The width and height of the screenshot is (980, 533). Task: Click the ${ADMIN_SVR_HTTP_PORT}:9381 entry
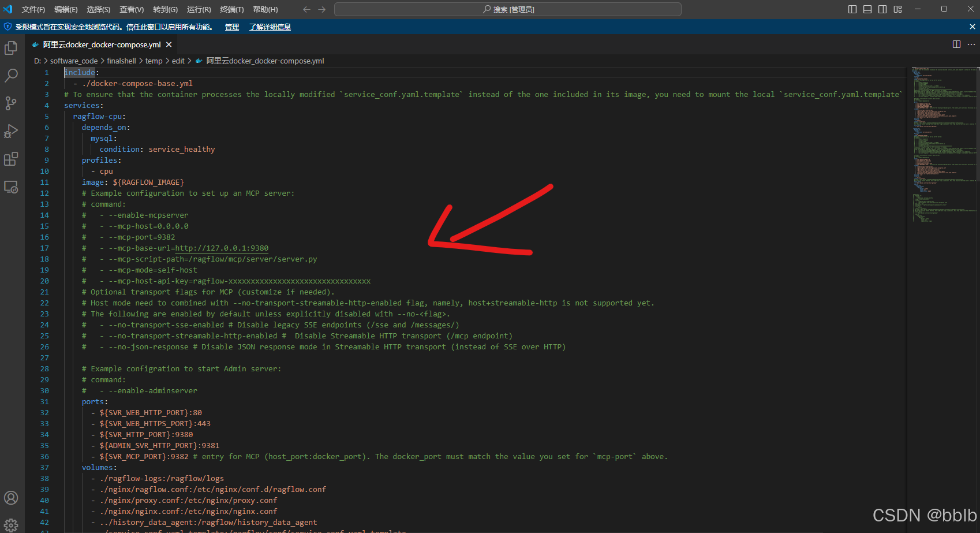click(x=159, y=446)
